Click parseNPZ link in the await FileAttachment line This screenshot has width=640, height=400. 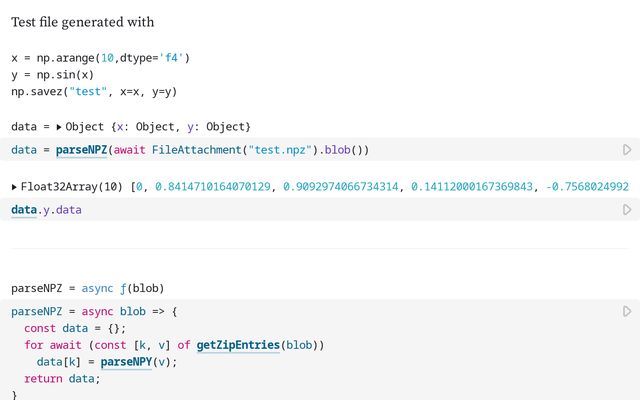(x=81, y=150)
